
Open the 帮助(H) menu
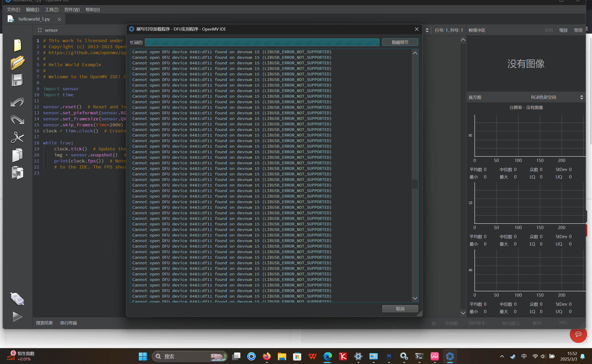(x=93, y=10)
